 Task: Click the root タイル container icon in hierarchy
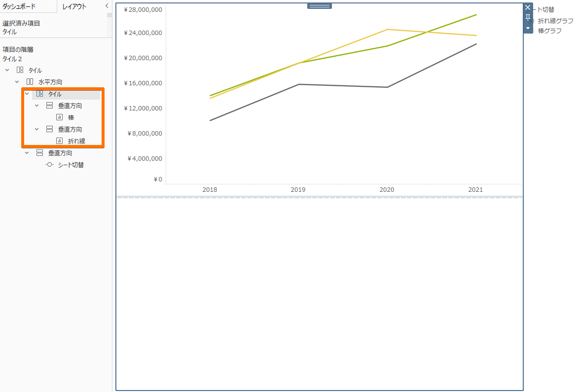20,70
